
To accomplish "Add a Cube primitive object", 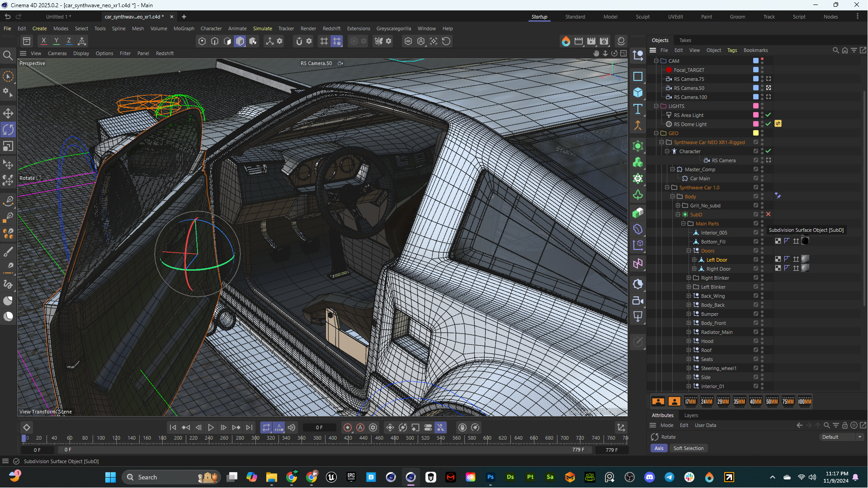I will 638,93.
